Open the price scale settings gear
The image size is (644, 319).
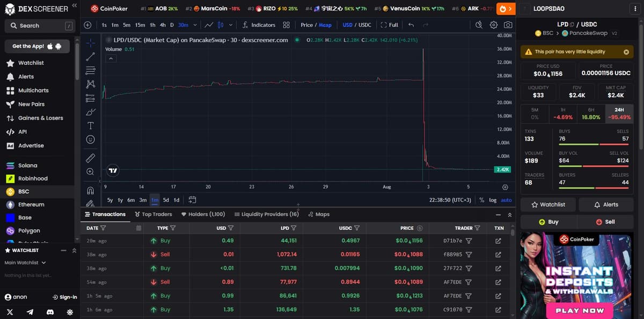505,187
